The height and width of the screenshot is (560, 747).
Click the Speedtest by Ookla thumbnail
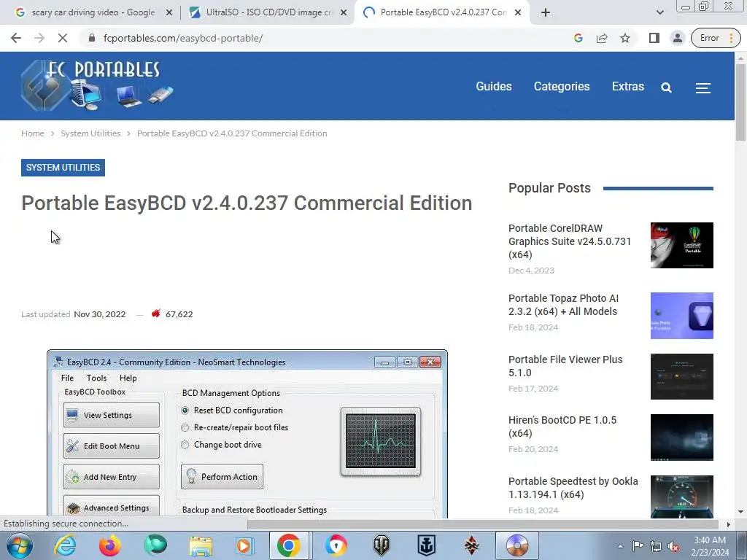682,497
